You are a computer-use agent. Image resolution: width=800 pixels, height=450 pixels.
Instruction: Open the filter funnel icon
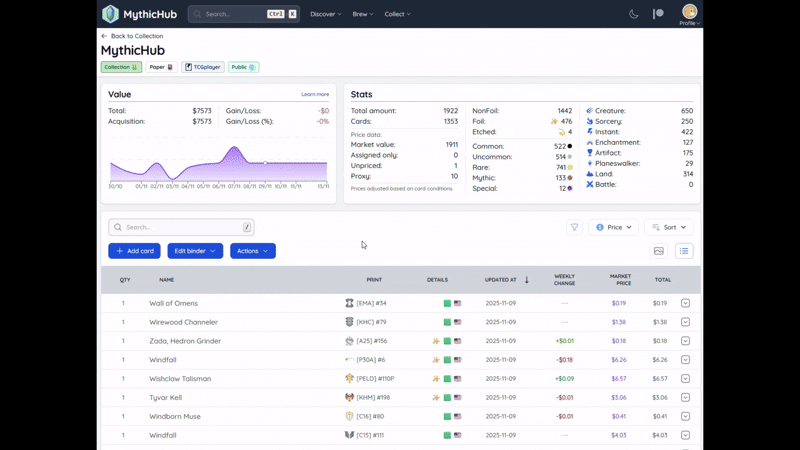pyautogui.click(x=574, y=227)
